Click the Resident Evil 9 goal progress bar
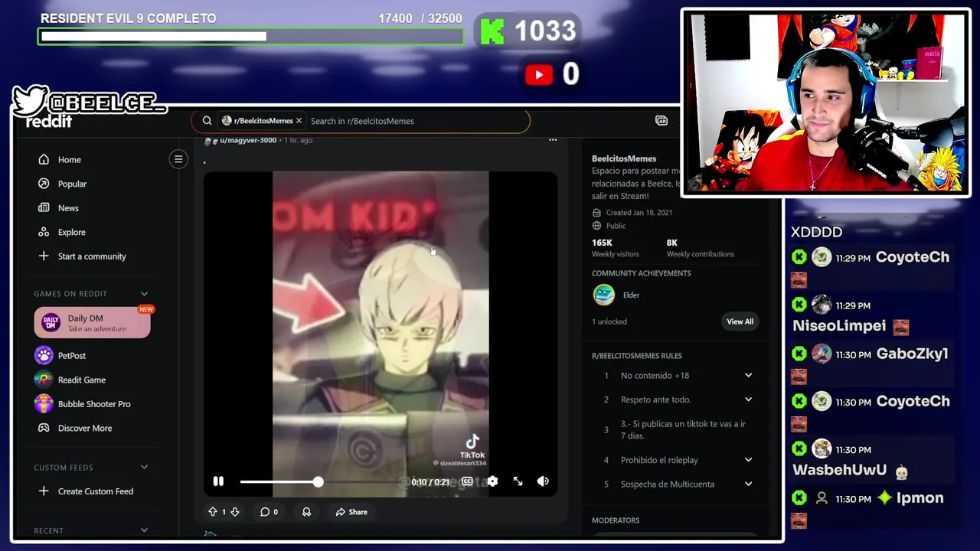 click(x=250, y=36)
